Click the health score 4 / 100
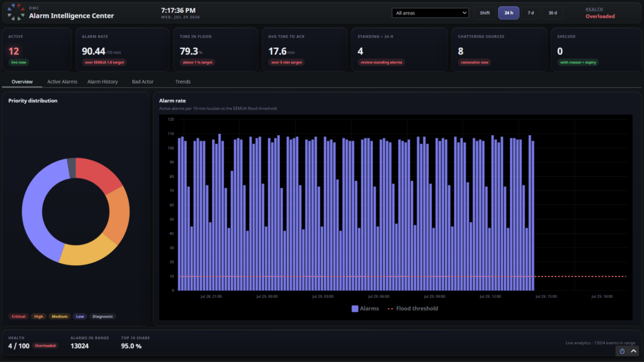The width and height of the screenshot is (644, 362). pyautogui.click(x=19, y=346)
